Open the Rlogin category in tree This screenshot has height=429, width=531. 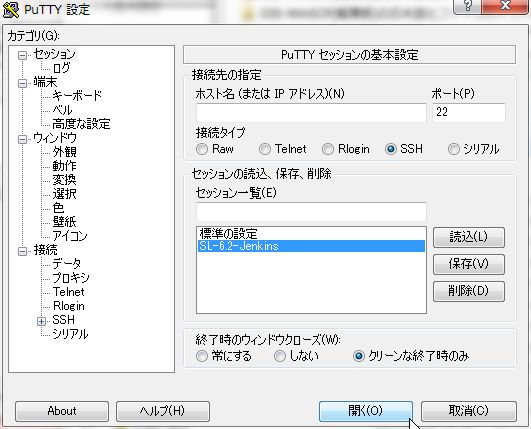pos(69,306)
